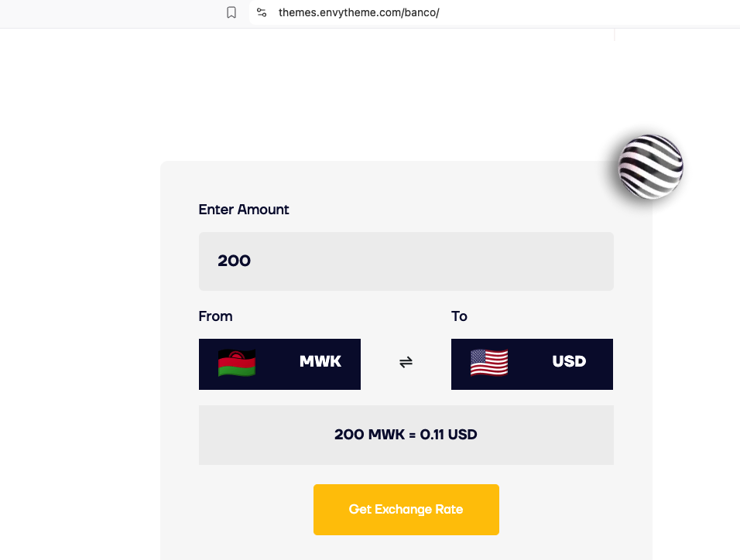Click the blank area of the To selector box
Screen dimensions: 740x560
pyautogui.click(x=530, y=364)
